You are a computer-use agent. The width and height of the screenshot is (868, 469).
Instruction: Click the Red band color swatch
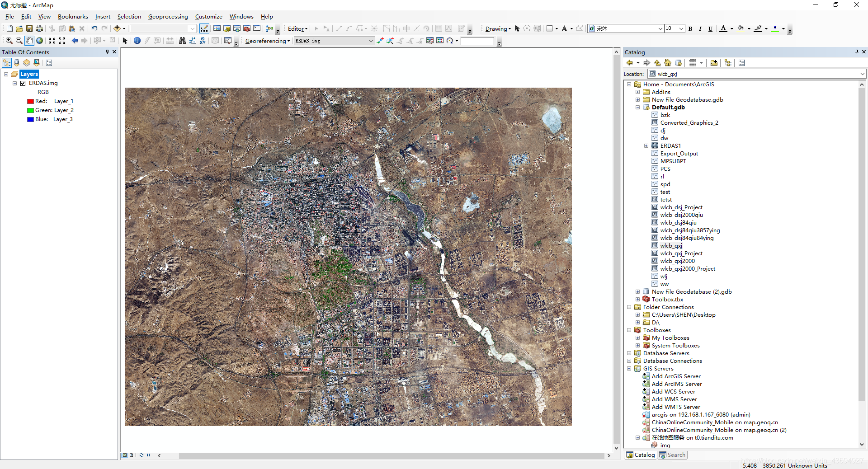[30, 101]
